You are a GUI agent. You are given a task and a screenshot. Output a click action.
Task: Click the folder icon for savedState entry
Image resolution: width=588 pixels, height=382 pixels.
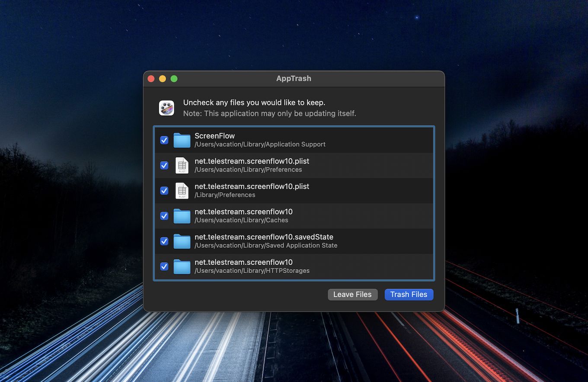point(182,241)
